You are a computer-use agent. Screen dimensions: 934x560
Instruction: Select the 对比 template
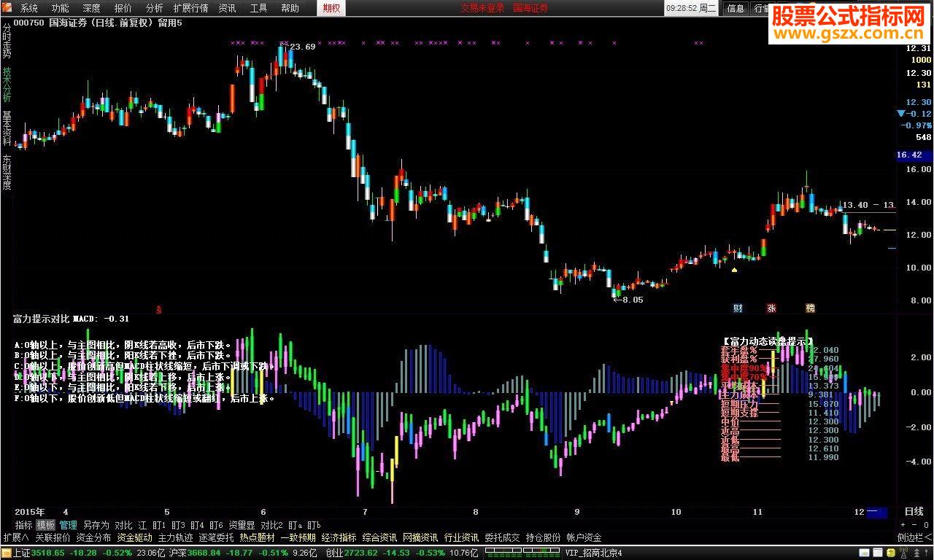coord(123,525)
